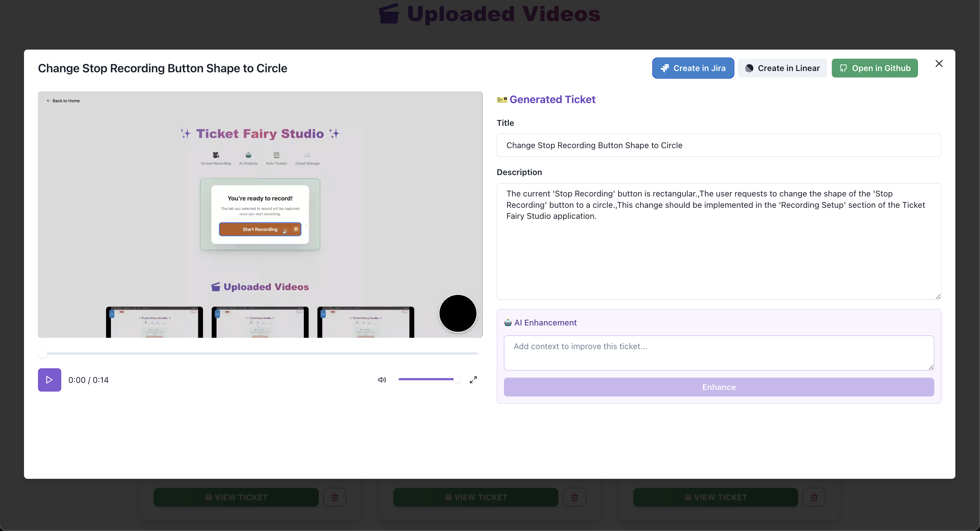Click the Generated Ticket emoji icon
The image size is (980, 531).
(502, 100)
